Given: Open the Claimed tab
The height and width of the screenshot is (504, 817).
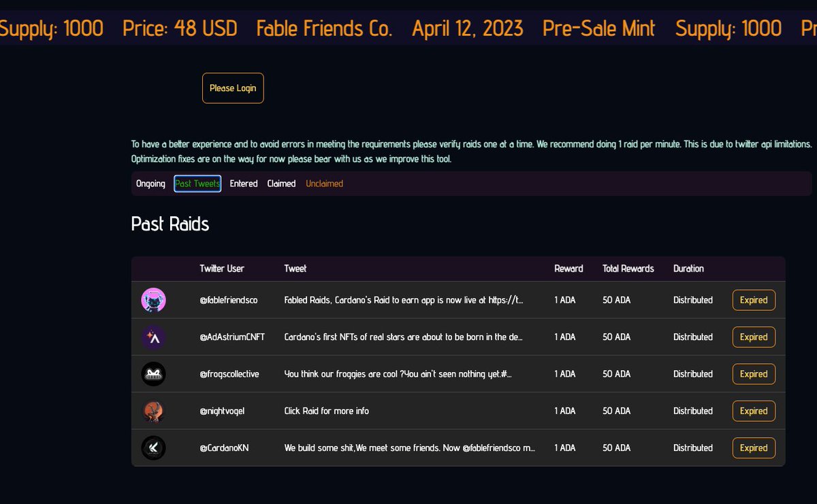Looking at the screenshot, I should click(x=281, y=184).
